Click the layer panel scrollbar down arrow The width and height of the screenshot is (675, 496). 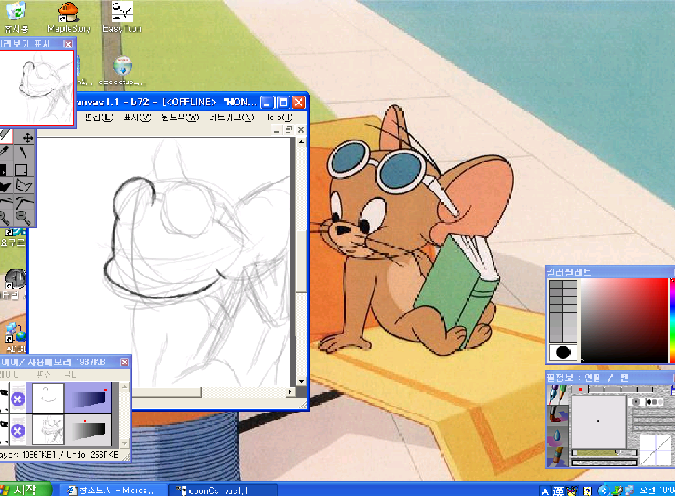pyautogui.click(x=124, y=443)
